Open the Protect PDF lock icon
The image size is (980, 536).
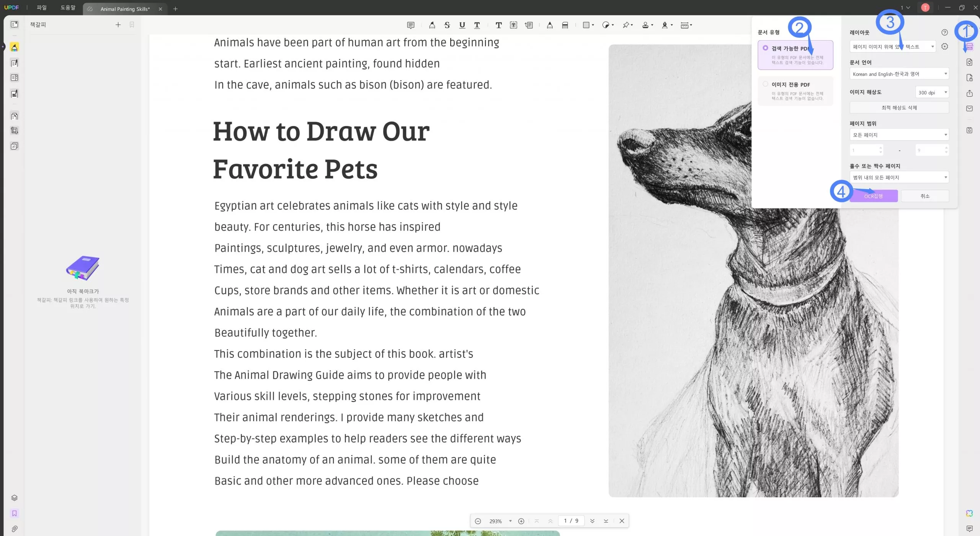pos(969,78)
